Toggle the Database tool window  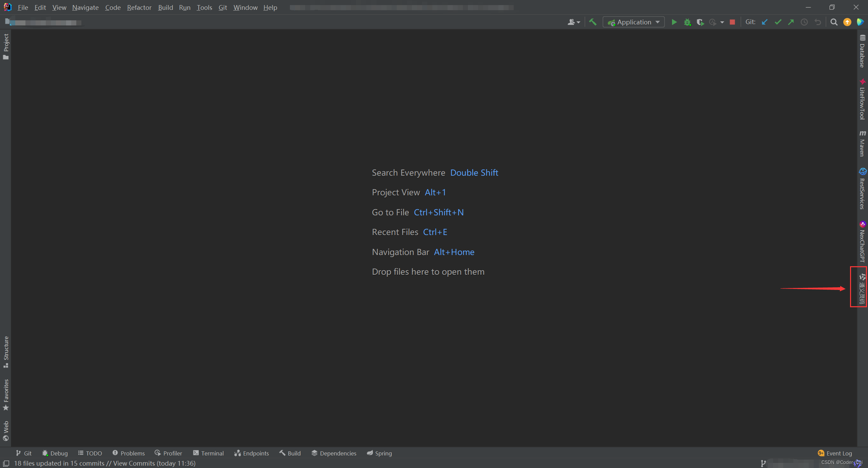click(862, 51)
